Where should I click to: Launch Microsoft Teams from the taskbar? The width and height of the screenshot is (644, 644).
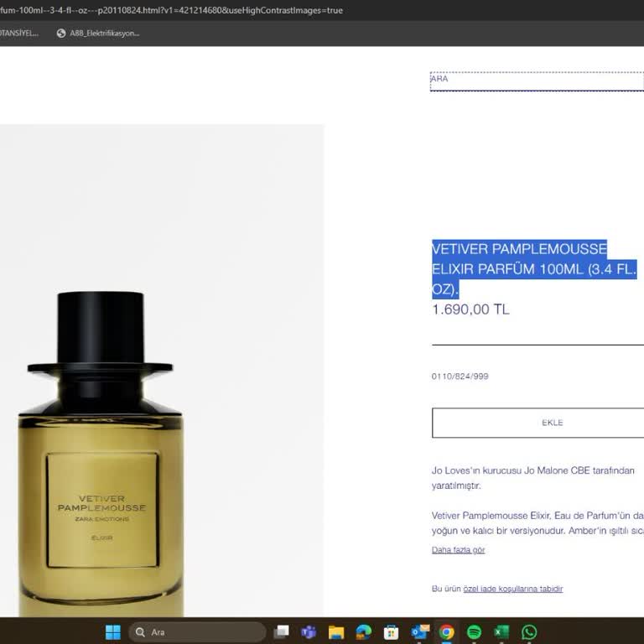coord(309,632)
